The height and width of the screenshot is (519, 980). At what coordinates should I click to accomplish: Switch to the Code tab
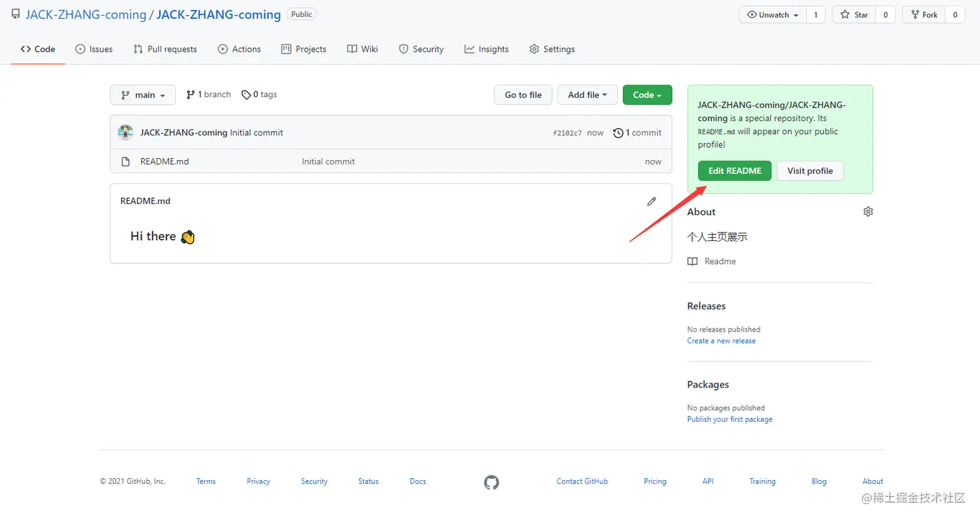click(38, 49)
